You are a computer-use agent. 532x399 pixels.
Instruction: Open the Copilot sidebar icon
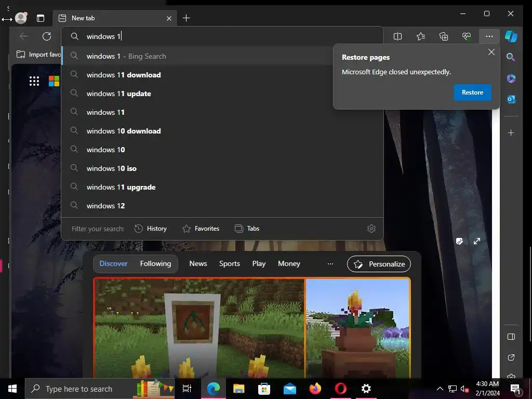[511, 36]
